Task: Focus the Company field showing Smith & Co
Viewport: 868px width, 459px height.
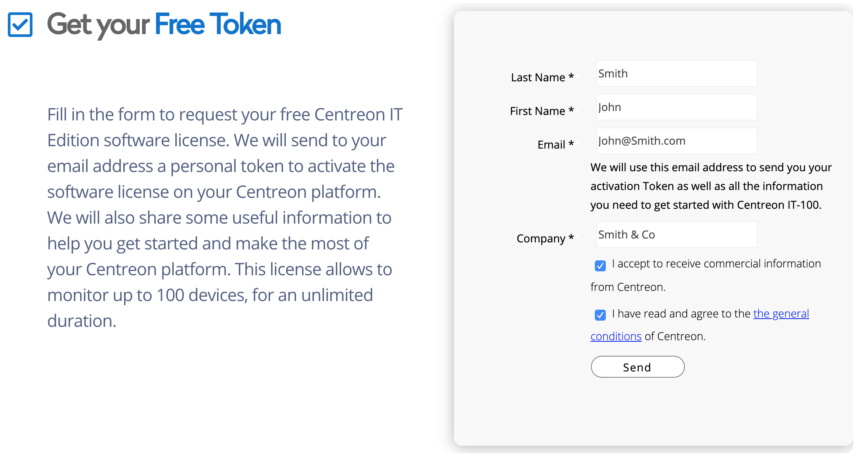Action: pyautogui.click(x=677, y=235)
